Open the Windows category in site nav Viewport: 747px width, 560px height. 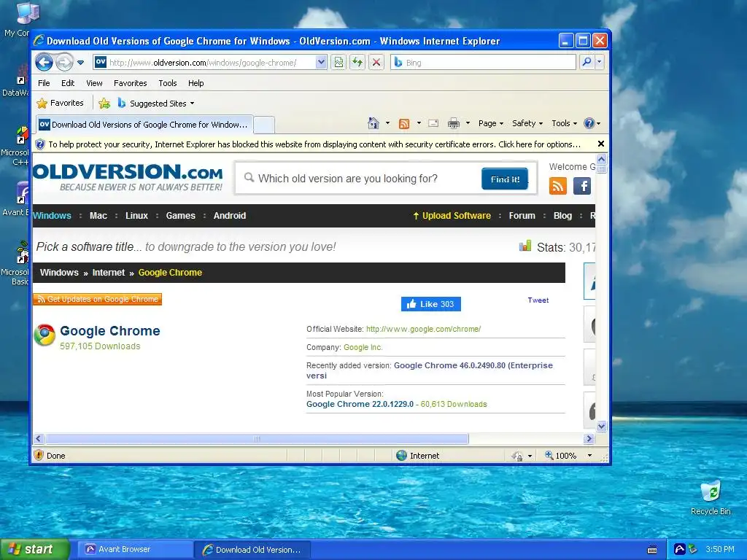click(x=52, y=216)
